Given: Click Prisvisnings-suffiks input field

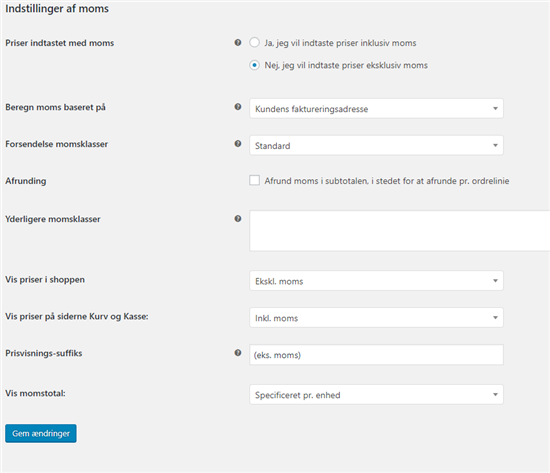Looking at the screenshot, I should point(376,355).
